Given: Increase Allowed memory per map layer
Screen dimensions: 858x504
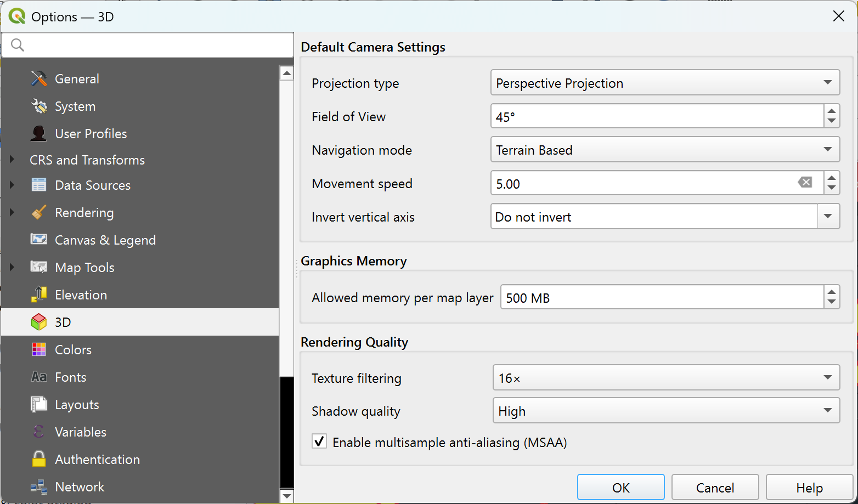Looking at the screenshot, I should click(832, 291).
